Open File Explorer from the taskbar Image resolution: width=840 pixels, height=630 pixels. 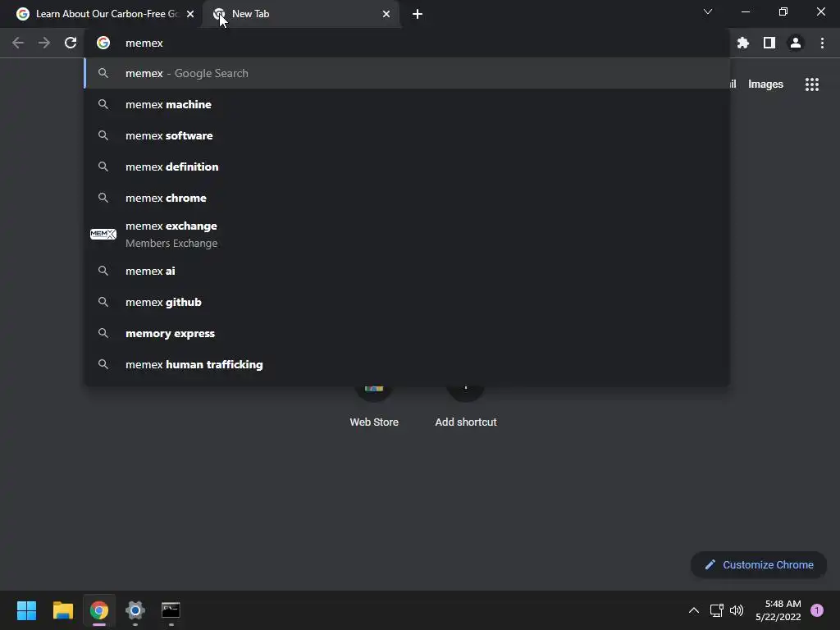[x=62, y=610]
